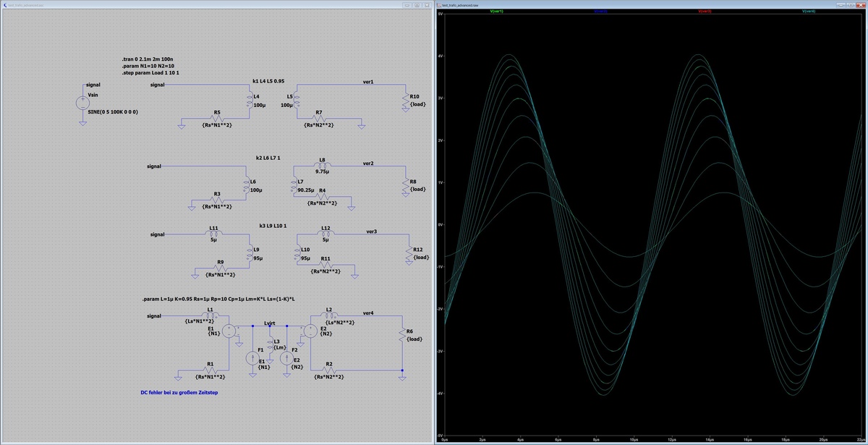This screenshot has width=868, height=445.
Task: Click the SINE(0 5 100K 0 0 0) value
Action: tap(112, 112)
